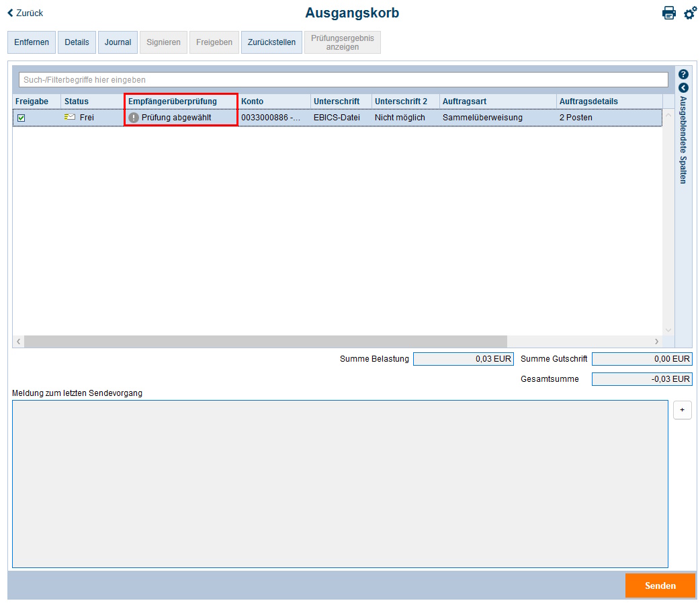The height and width of the screenshot is (603, 700).
Task: Open settings via the gear icon
Action: click(690, 13)
